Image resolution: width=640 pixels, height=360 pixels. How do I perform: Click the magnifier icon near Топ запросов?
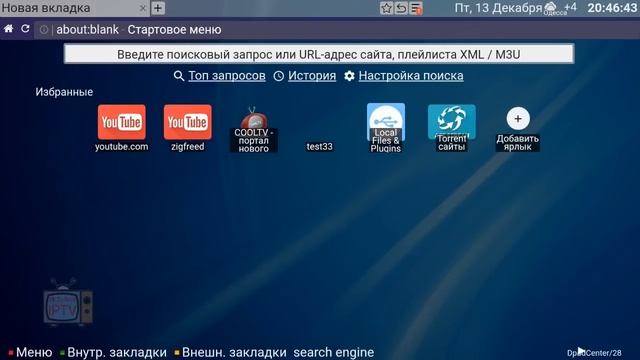point(179,76)
